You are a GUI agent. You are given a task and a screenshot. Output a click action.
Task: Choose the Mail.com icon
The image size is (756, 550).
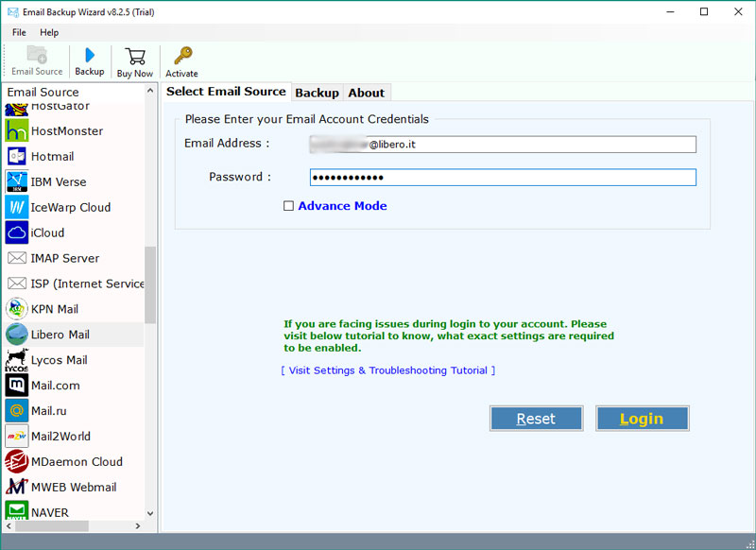17,386
